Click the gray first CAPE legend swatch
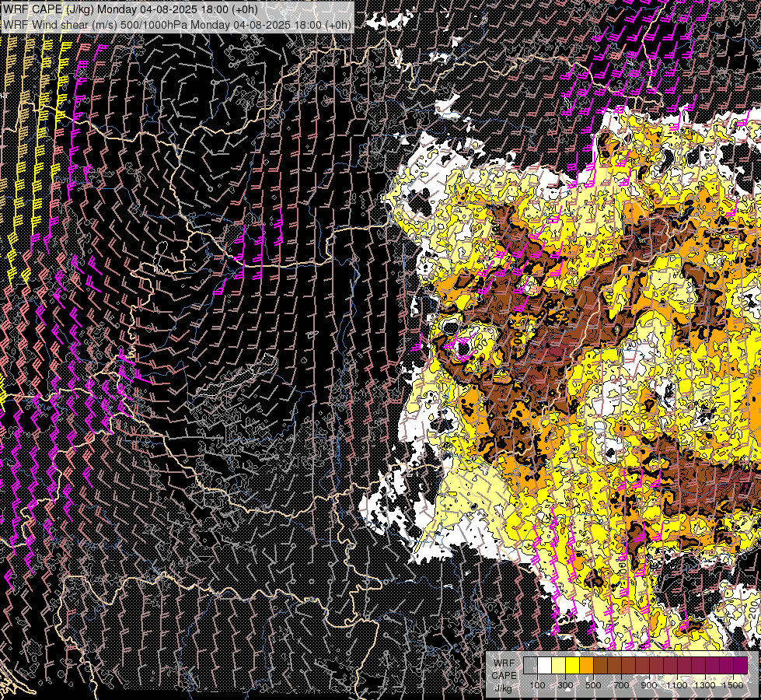761x700 pixels. coord(530,665)
